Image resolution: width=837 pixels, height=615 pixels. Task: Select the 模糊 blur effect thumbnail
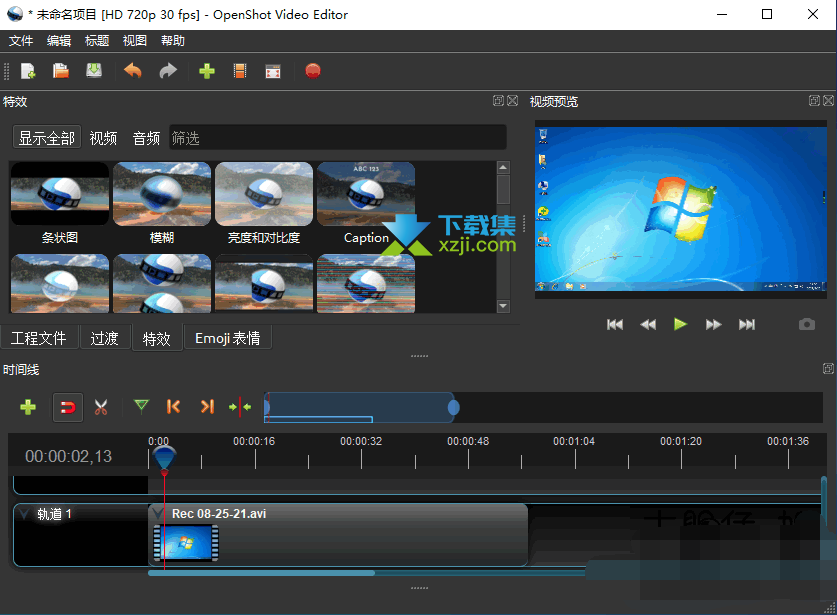(x=162, y=193)
